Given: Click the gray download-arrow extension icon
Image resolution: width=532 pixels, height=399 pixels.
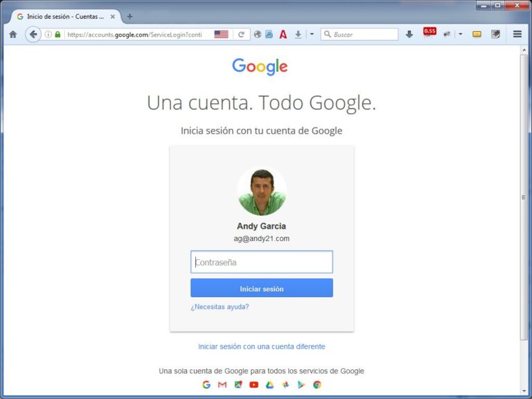Looking at the screenshot, I should pos(298,34).
